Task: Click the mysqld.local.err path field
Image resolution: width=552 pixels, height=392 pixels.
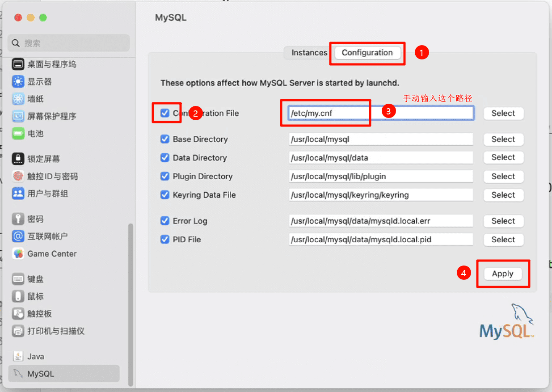Action: (381, 221)
